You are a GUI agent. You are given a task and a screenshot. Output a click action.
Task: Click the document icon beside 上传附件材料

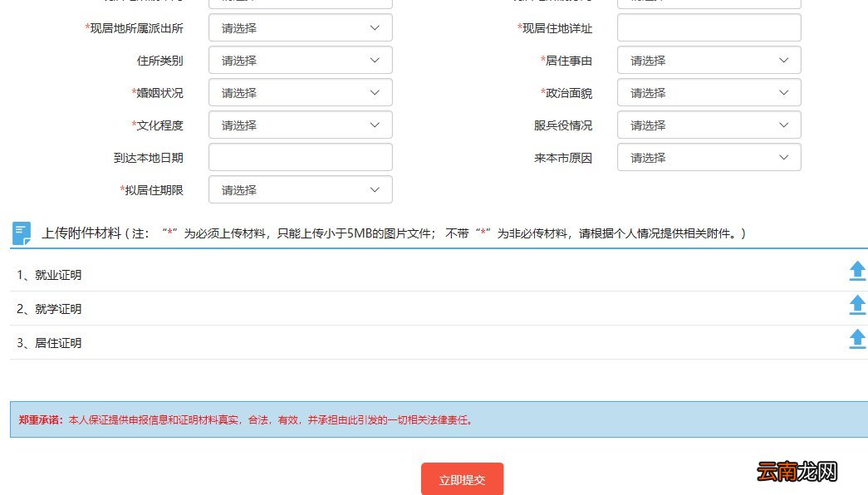[x=20, y=233]
